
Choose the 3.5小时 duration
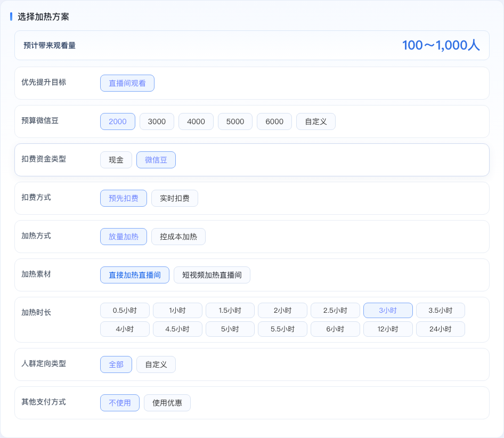tap(441, 310)
